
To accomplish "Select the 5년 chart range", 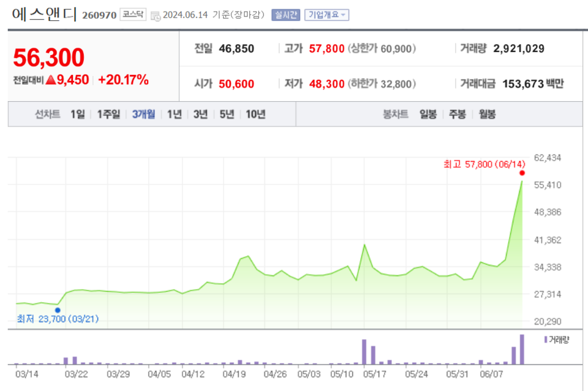I will coord(227,115).
